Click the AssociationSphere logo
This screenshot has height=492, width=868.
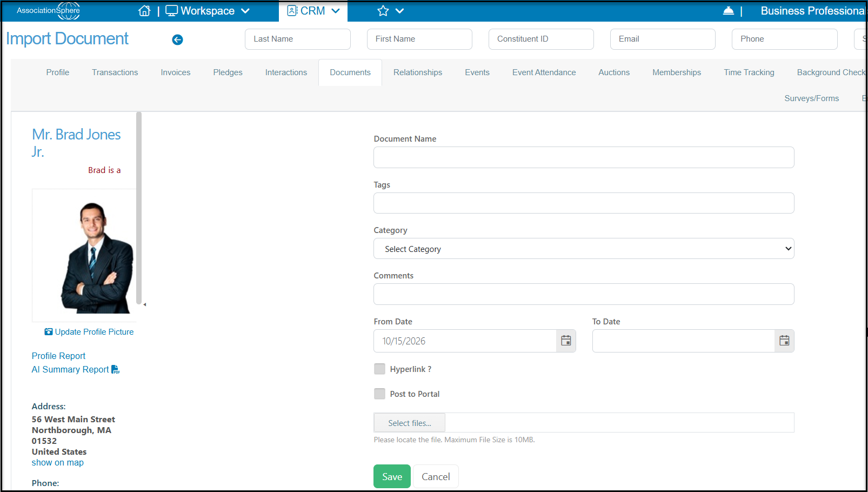coord(48,11)
